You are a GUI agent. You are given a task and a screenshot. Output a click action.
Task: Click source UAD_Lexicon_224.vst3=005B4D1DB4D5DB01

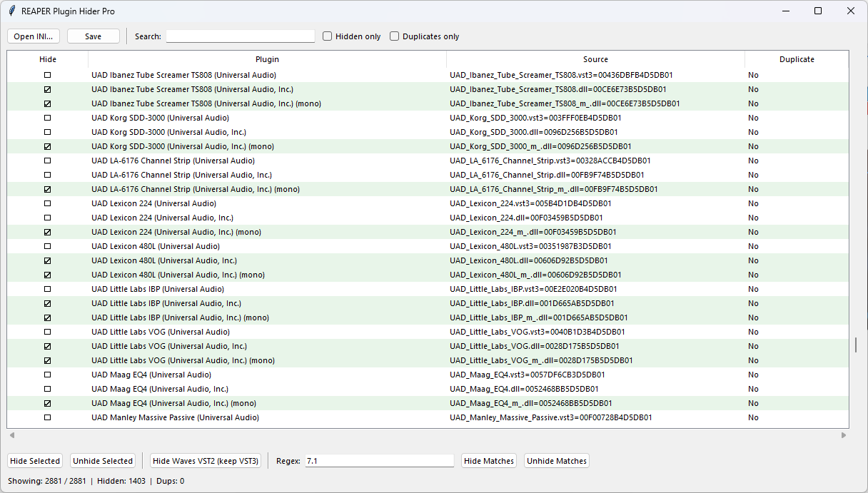pos(530,203)
